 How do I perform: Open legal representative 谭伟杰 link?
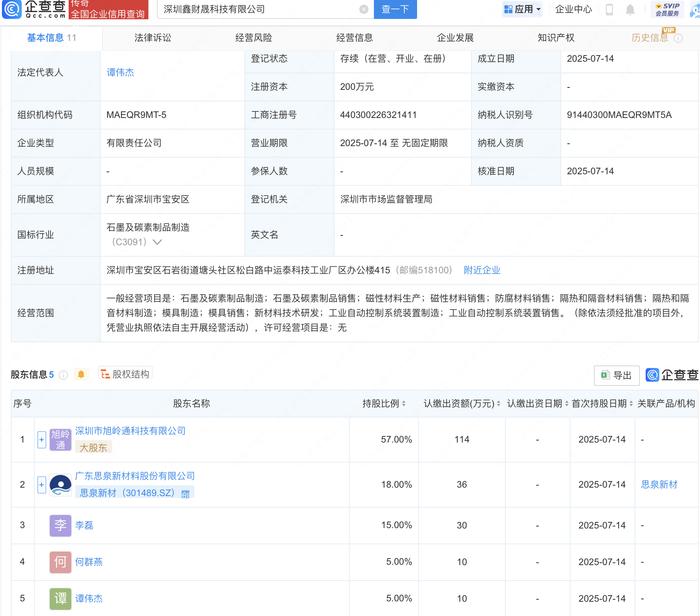(120, 72)
